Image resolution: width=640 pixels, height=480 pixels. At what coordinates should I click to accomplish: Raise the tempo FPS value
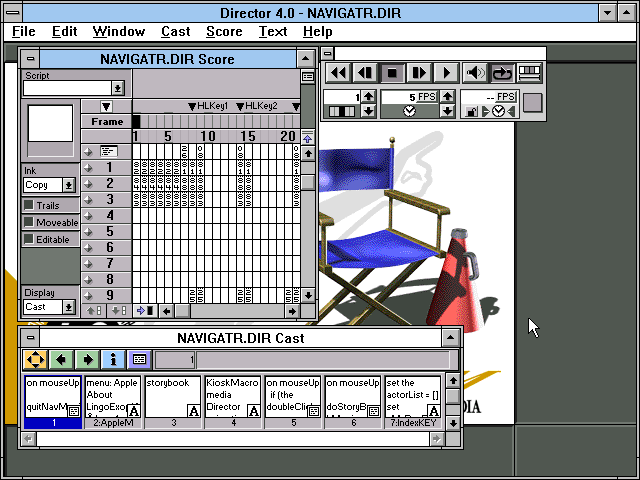tap(447, 97)
